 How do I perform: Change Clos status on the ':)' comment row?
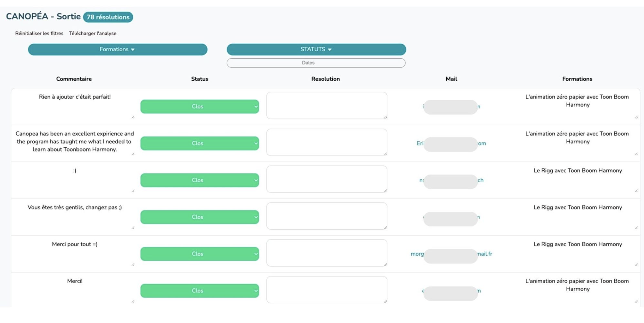[199, 180]
